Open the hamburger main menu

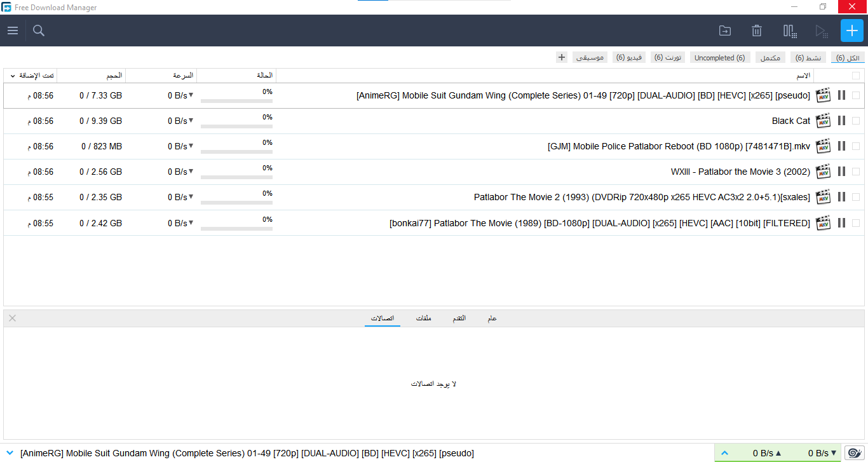(x=13, y=31)
